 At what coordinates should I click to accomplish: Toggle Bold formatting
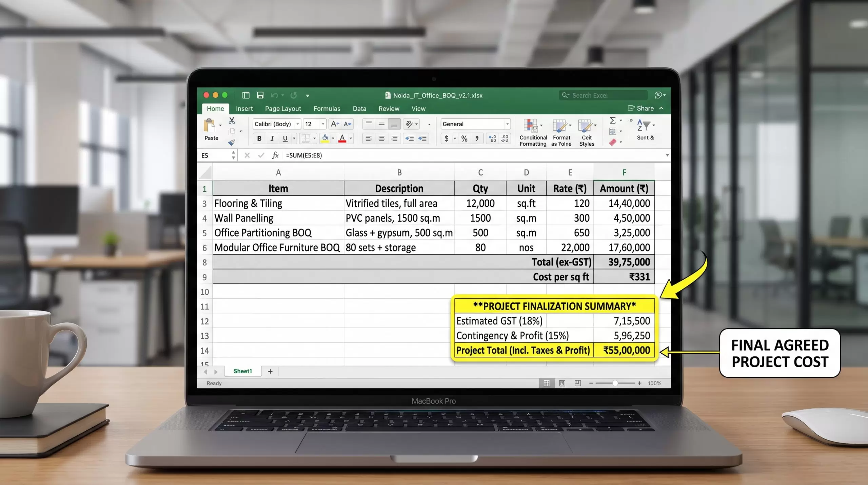259,138
